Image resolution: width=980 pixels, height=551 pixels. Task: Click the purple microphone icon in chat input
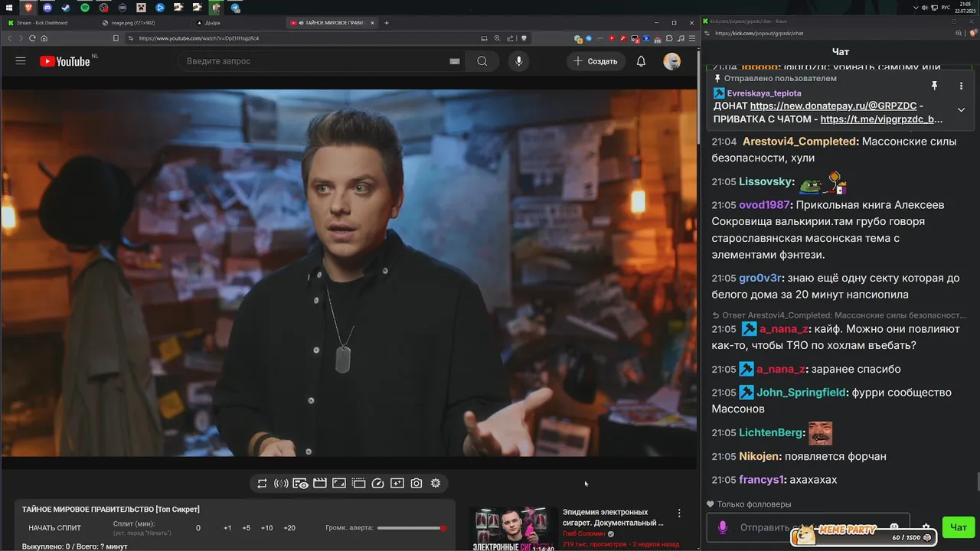click(x=723, y=527)
